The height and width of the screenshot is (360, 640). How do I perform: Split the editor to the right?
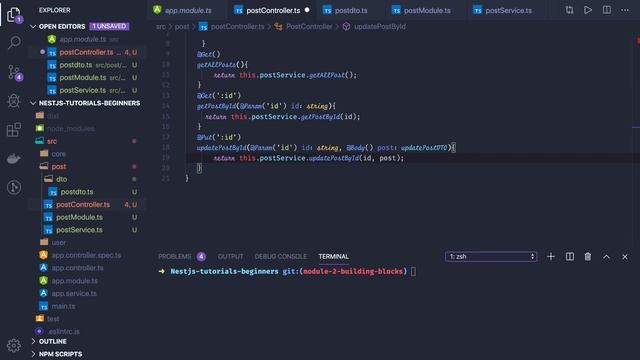point(607,10)
